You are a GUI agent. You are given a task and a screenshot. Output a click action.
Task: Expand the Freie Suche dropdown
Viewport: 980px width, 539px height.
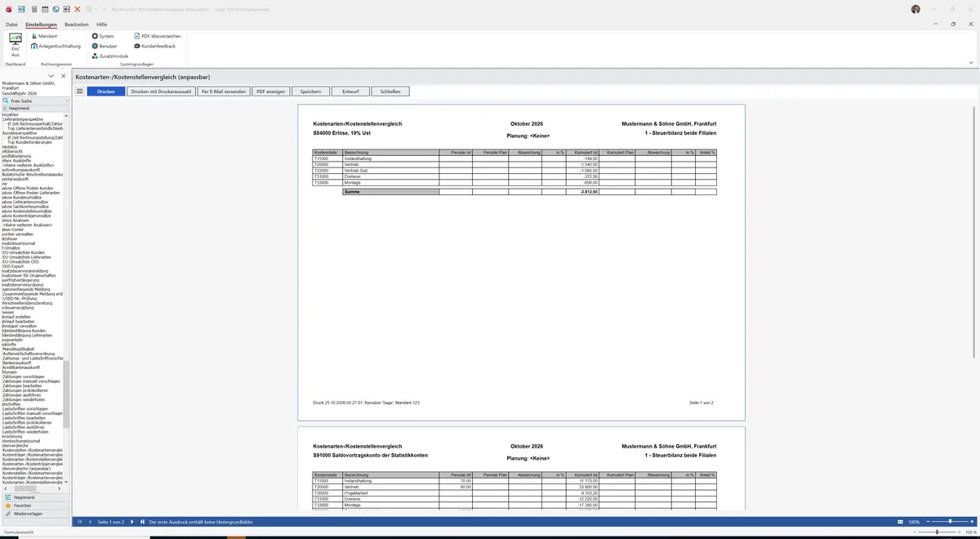click(x=66, y=100)
